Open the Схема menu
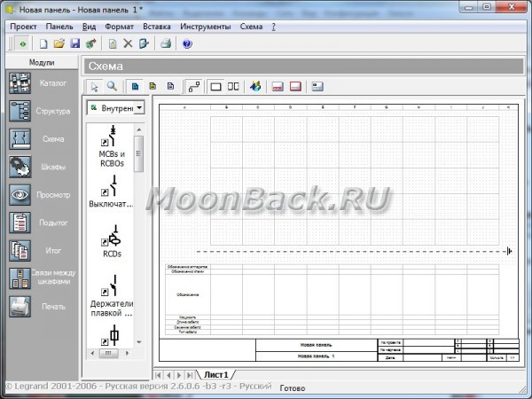The height and width of the screenshot is (399, 532). 251,27
